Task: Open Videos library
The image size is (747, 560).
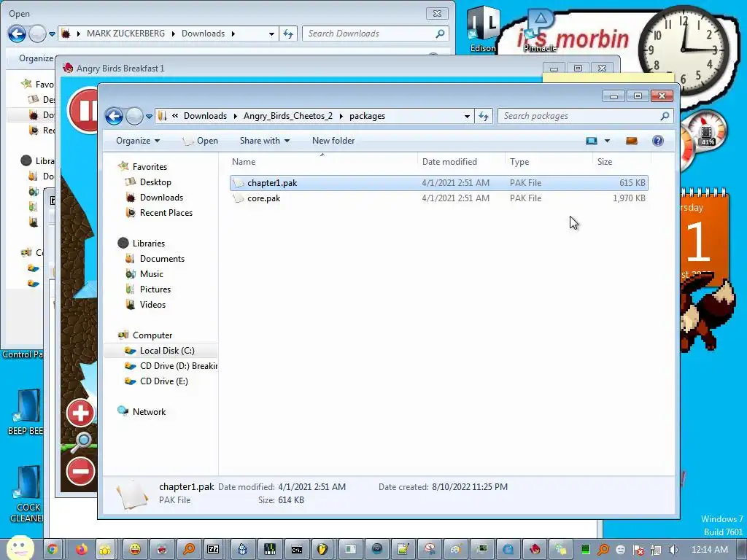Action: (146, 304)
